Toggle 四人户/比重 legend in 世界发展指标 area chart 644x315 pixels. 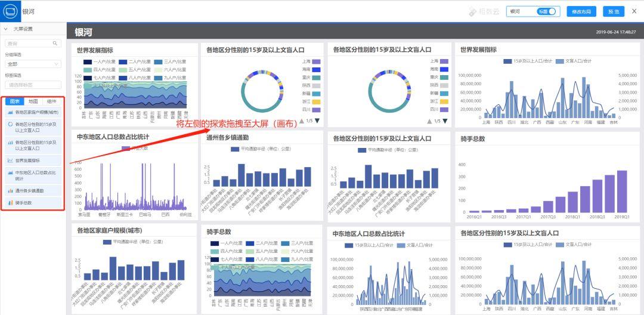(100, 69)
